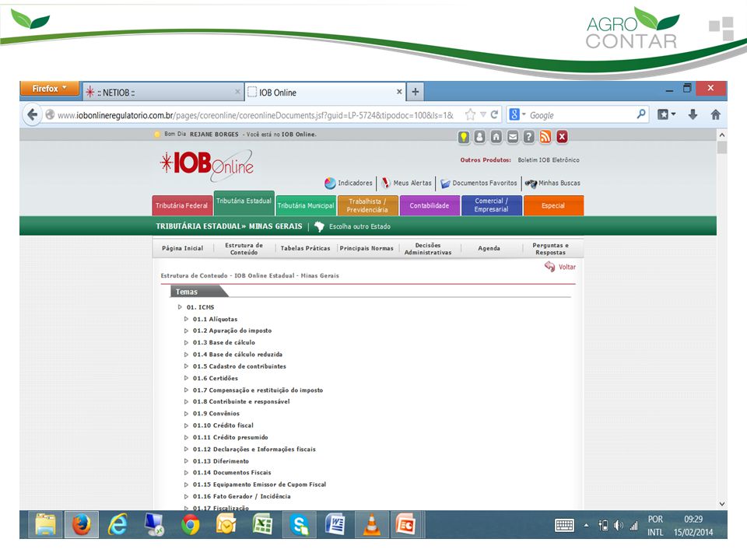Click the IOB home icon in header toolbar
Image resolution: width=747 pixels, height=560 pixels.
tap(496, 137)
